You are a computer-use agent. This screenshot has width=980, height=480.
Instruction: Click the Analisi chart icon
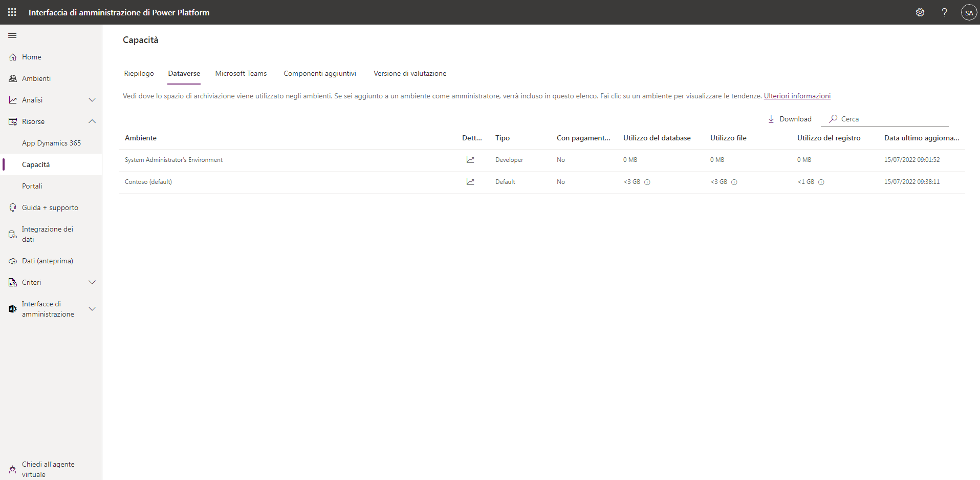[x=13, y=100]
